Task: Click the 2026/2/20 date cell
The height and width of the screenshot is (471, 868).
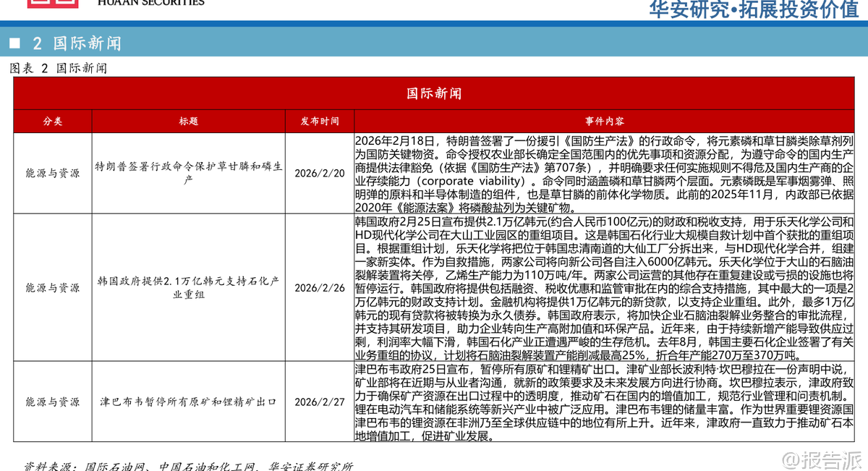Action: [320, 173]
